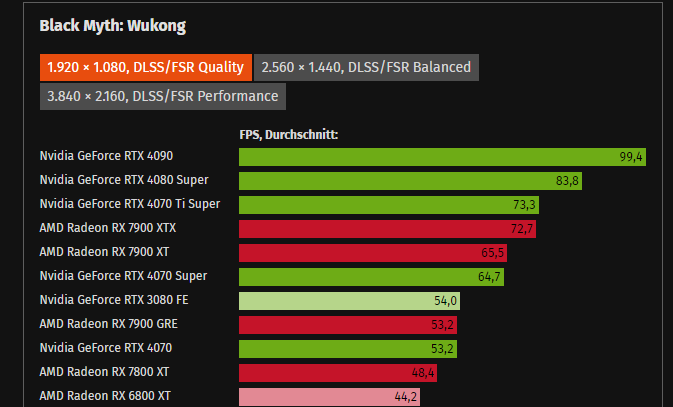Click the AMD Radeon RX 7900 XT label

[104, 252]
